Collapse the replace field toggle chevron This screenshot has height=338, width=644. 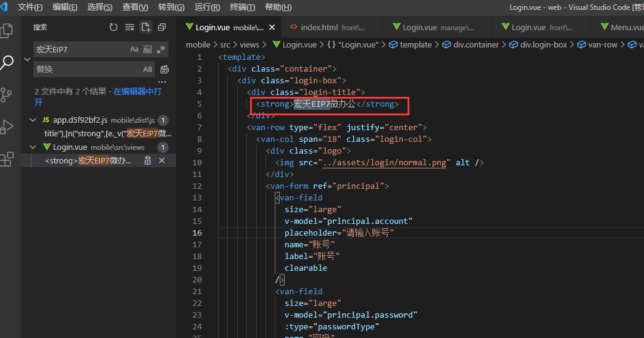pyautogui.click(x=27, y=59)
